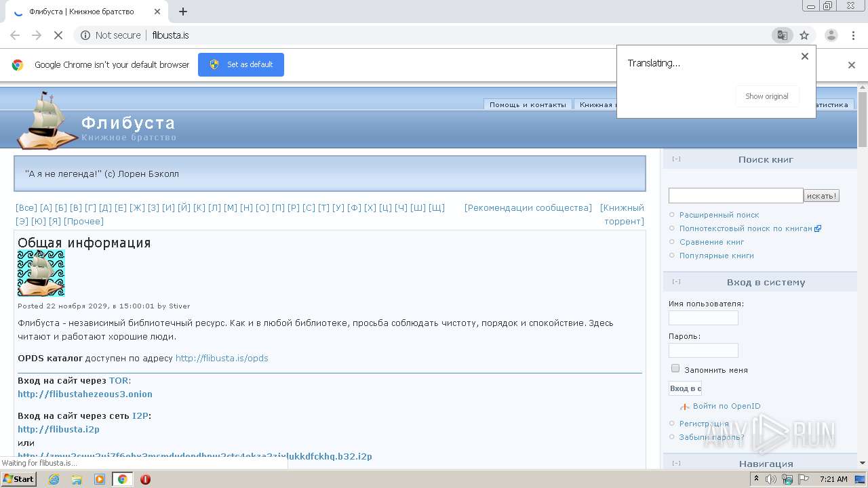Click the Имя пользователя input field
This screenshot has height=488, width=868.
coord(703,318)
